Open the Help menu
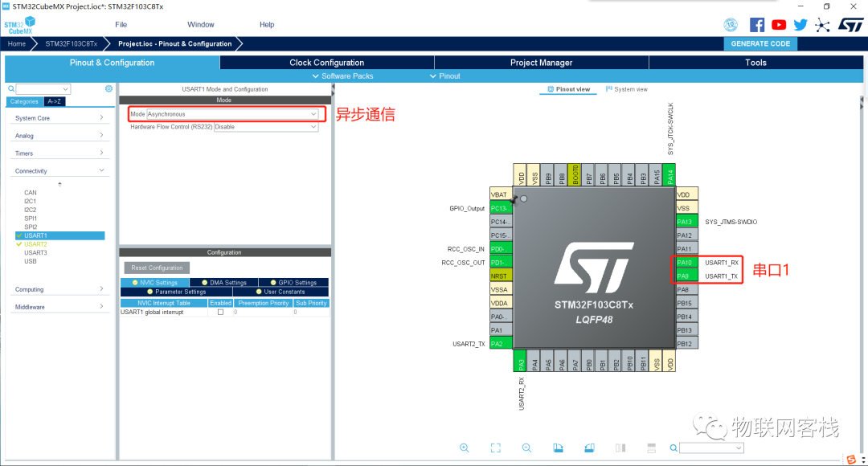Image resolution: width=868 pixels, height=466 pixels. click(x=267, y=24)
